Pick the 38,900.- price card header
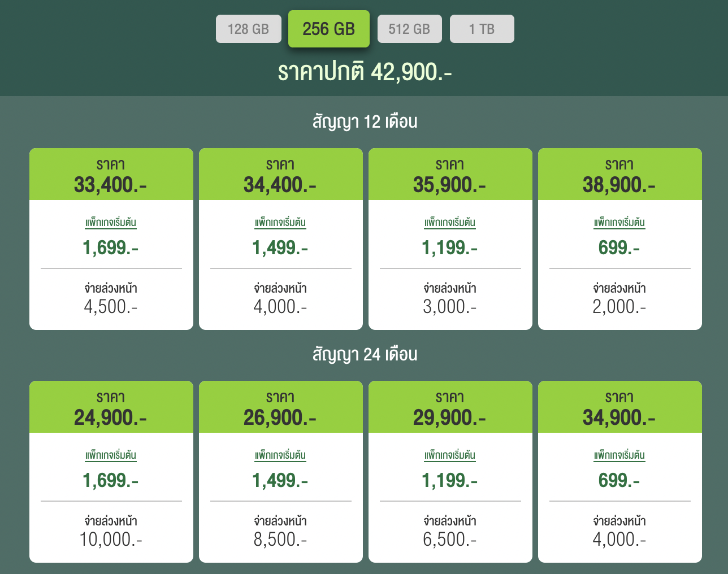This screenshot has height=574, width=728. tap(619, 175)
